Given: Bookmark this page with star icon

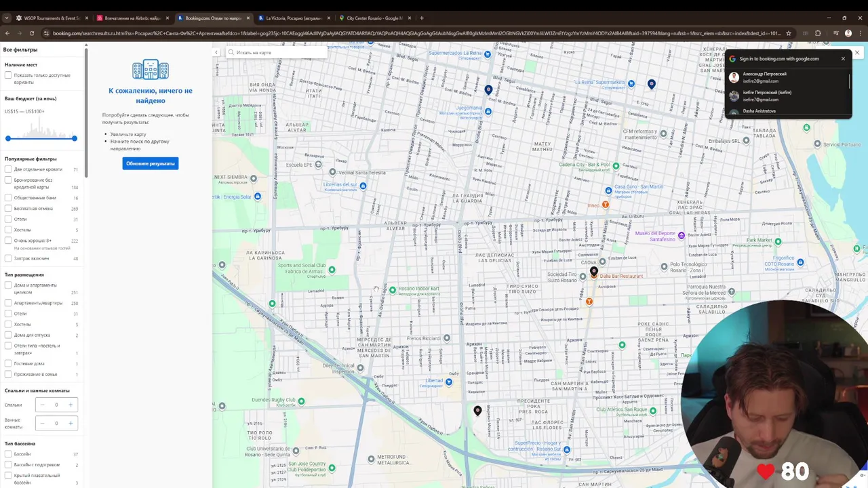Looking at the screenshot, I should click(788, 33).
